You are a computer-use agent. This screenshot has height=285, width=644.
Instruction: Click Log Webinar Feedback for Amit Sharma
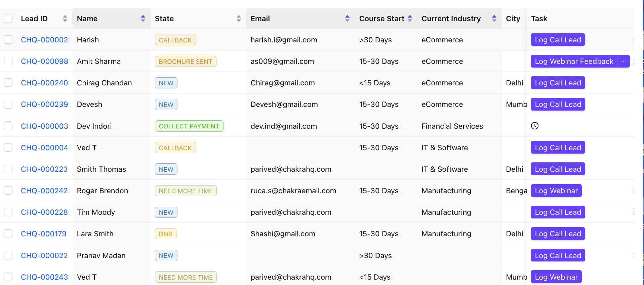tap(574, 61)
